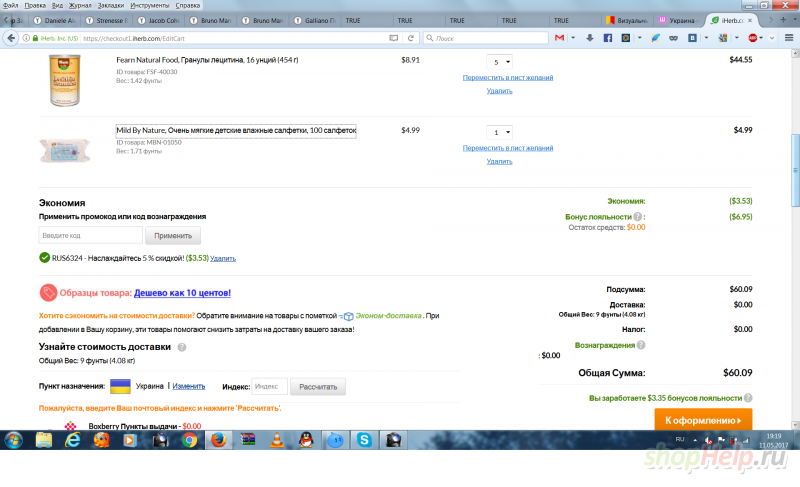This screenshot has height=487, width=800.
Task: Open the Справка menu
Action: click(188, 5)
